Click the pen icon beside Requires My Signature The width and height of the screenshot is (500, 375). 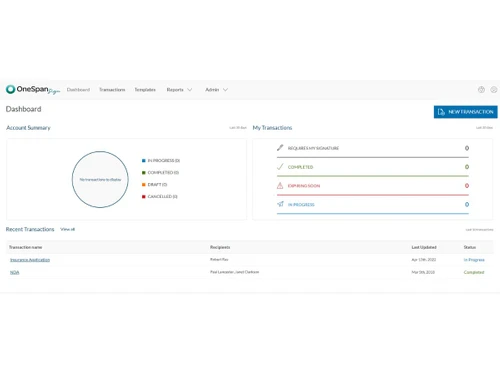(280, 148)
